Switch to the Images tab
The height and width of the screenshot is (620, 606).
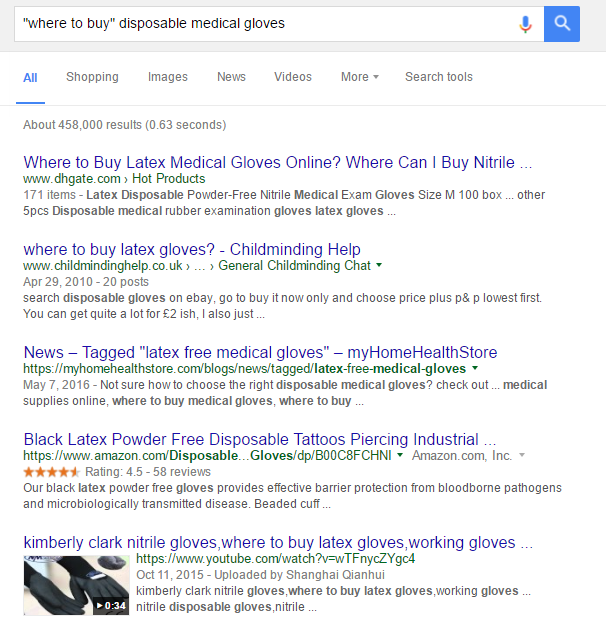[x=168, y=77]
